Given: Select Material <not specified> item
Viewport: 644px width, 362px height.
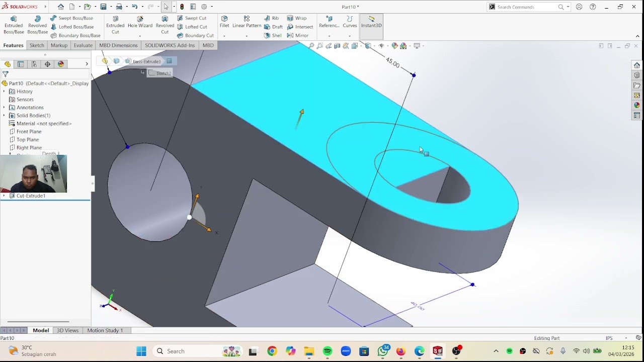Looking at the screenshot, I should (x=40, y=124).
